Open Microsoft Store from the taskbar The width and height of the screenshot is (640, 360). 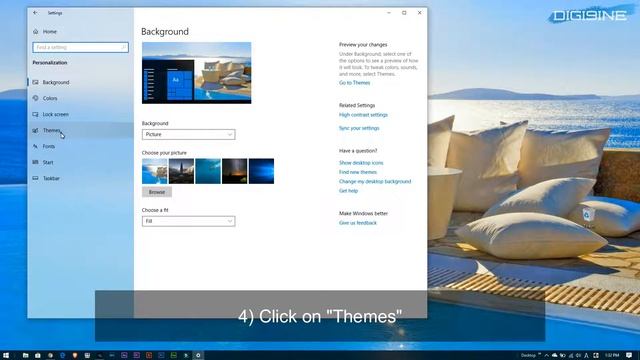pyautogui.click(x=38, y=356)
